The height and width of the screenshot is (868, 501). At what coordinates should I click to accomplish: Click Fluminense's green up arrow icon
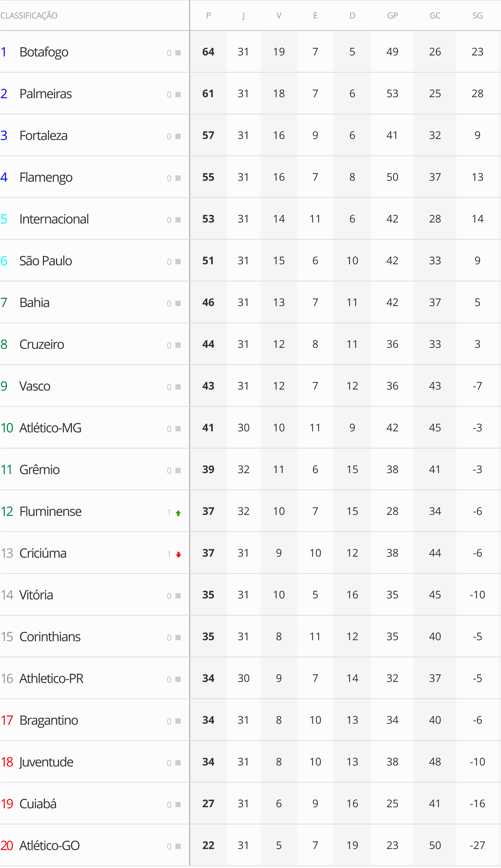pyautogui.click(x=178, y=513)
